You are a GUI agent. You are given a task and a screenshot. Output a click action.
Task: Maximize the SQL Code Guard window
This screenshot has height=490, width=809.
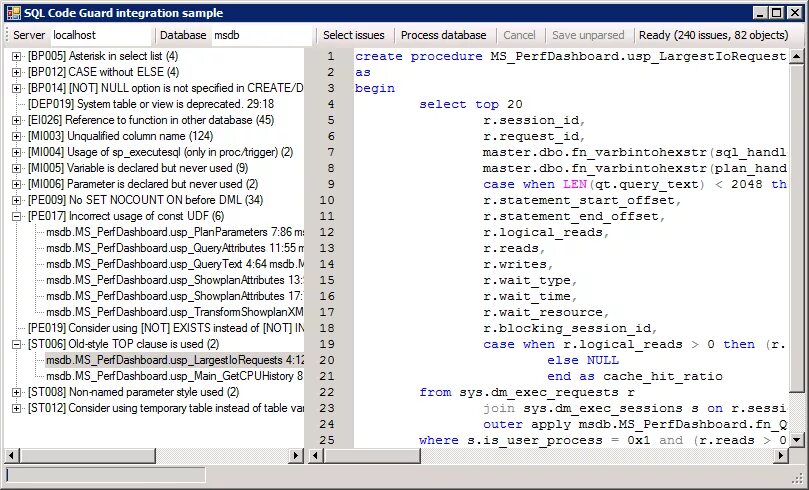(778, 13)
